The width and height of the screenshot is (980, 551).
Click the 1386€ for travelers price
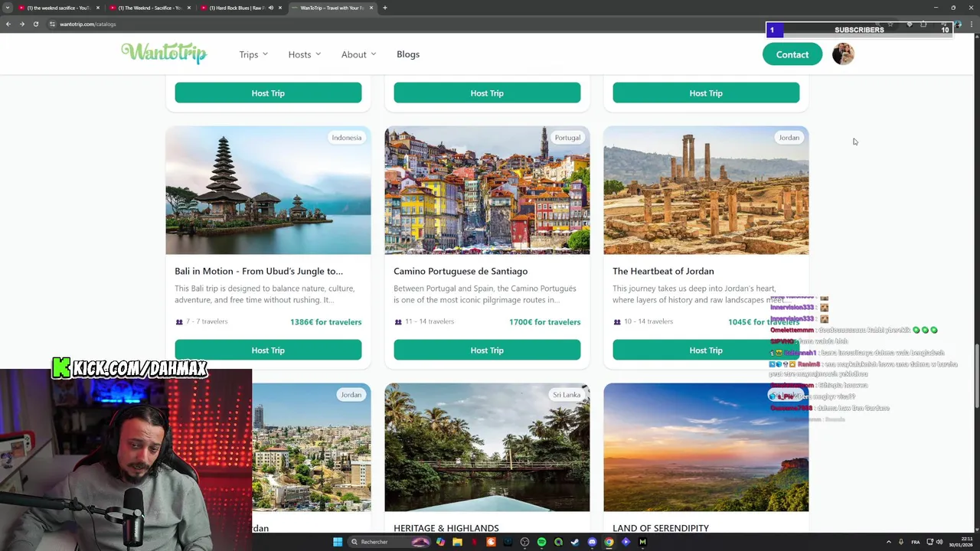[325, 322]
